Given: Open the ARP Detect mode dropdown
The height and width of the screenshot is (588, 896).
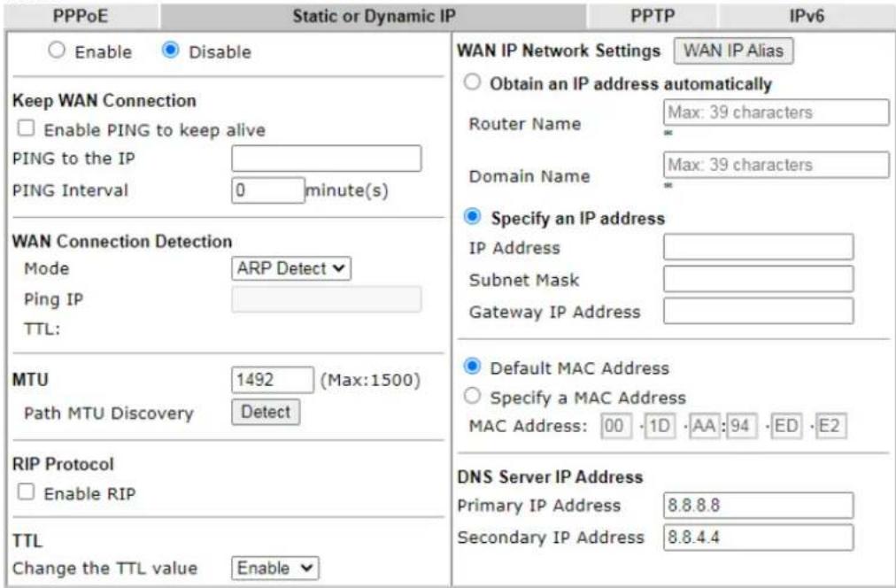Looking at the screenshot, I should pos(291,268).
